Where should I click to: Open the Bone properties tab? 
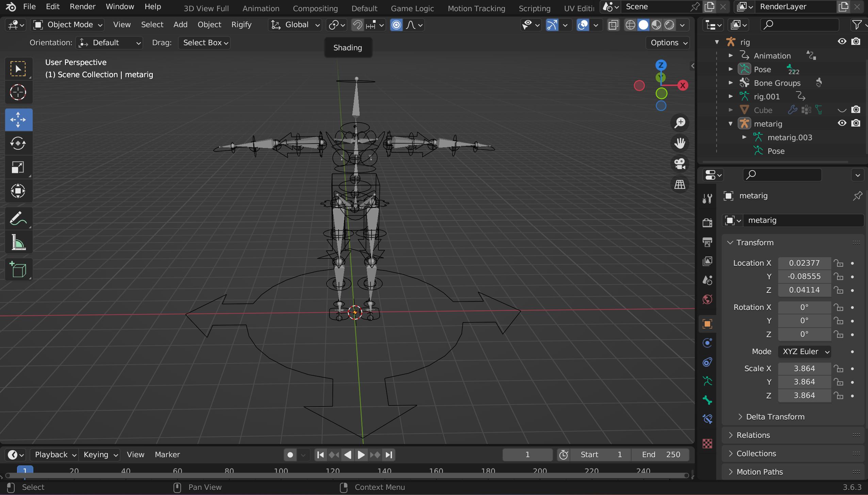[x=707, y=400]
